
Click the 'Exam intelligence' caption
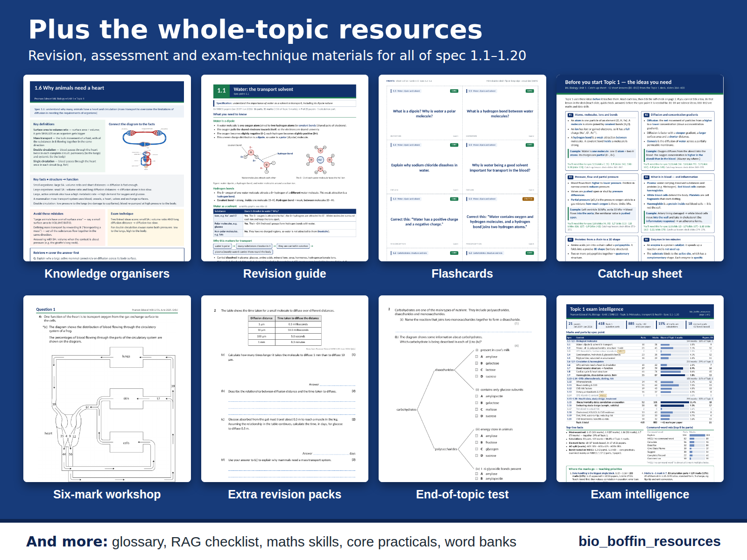(x=640, y=495)
